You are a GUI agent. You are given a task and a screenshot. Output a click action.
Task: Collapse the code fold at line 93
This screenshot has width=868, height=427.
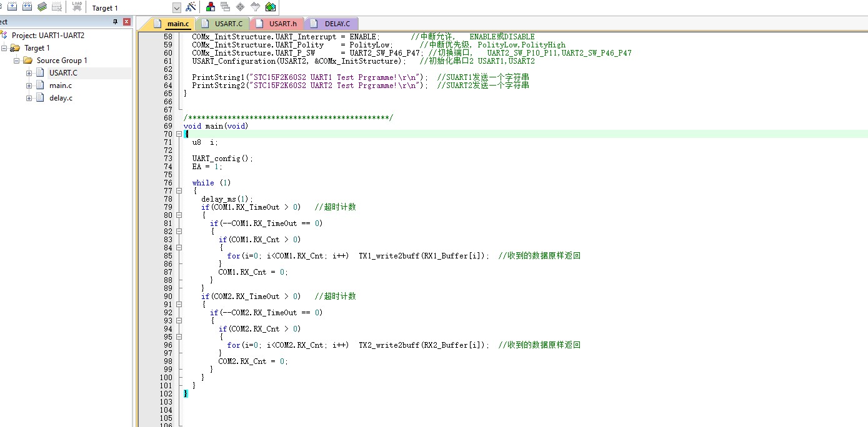pyautogui.click(x=179, y=321)
